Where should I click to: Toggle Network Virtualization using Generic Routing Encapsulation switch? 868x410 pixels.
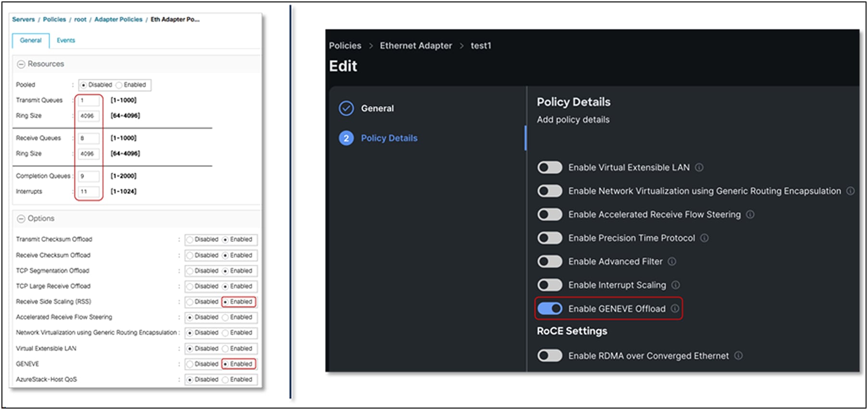(x=550, y=191)
